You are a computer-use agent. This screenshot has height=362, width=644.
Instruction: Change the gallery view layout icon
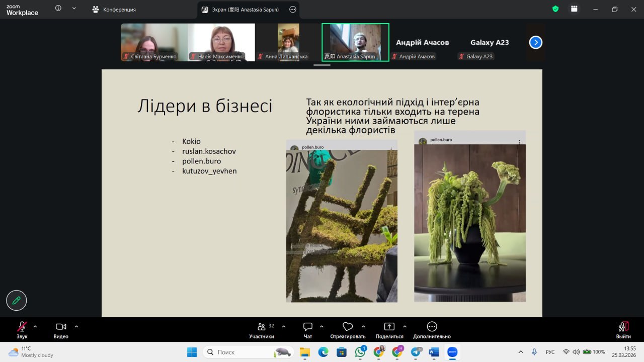pos(574,9)
